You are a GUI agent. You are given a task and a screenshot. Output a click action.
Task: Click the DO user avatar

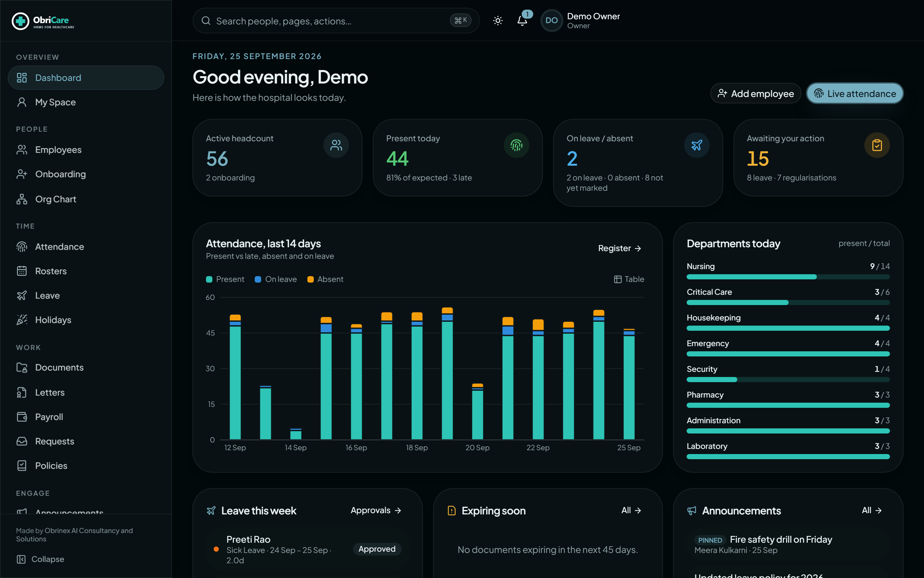click(x=551, y=21)
